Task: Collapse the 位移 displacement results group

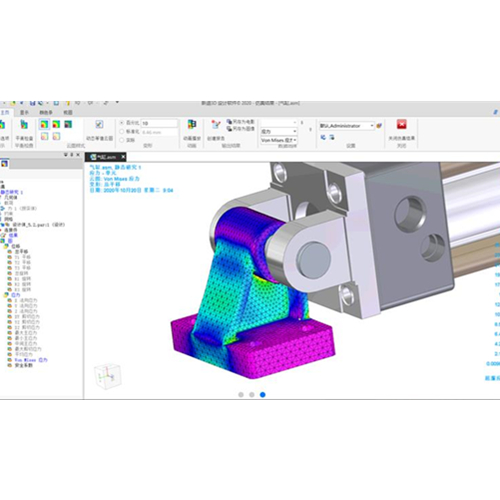Action: pyautogui.click(x=6, y=246)
